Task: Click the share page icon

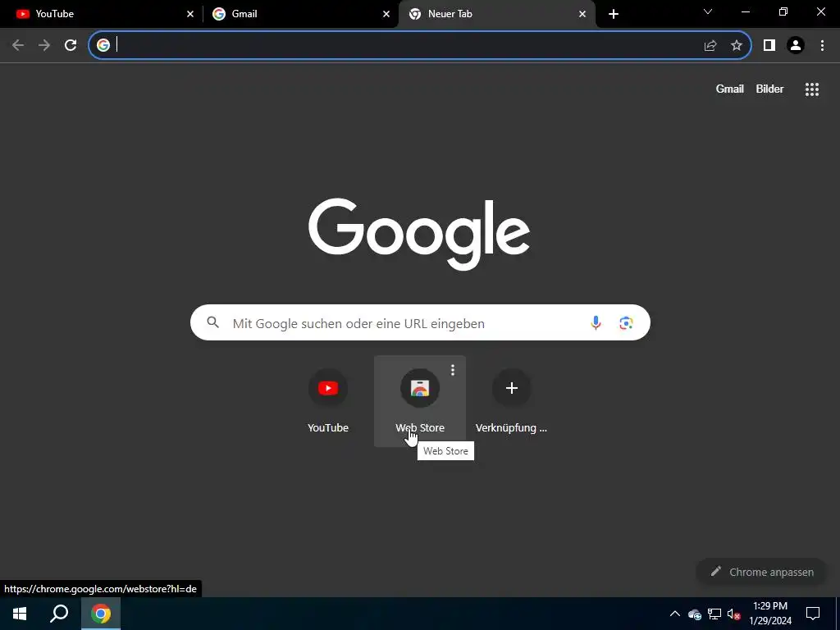Action: point(710,46)
